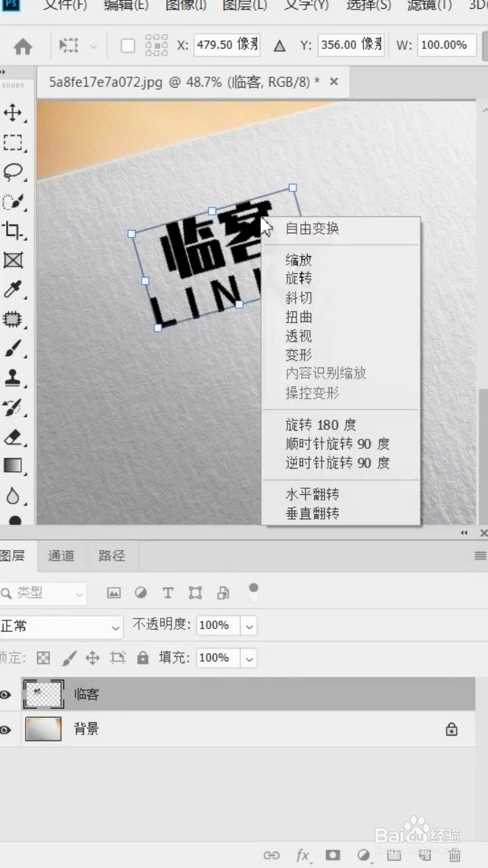Select the History Brush tool
The height and width of the screenshot is (868, 488).
pos(13,408)
